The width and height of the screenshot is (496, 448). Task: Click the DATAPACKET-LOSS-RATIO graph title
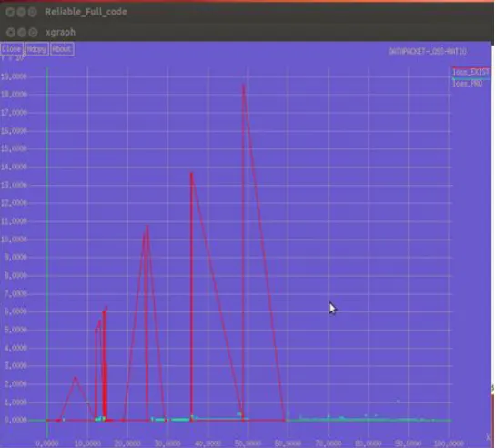tap(428, 51)
